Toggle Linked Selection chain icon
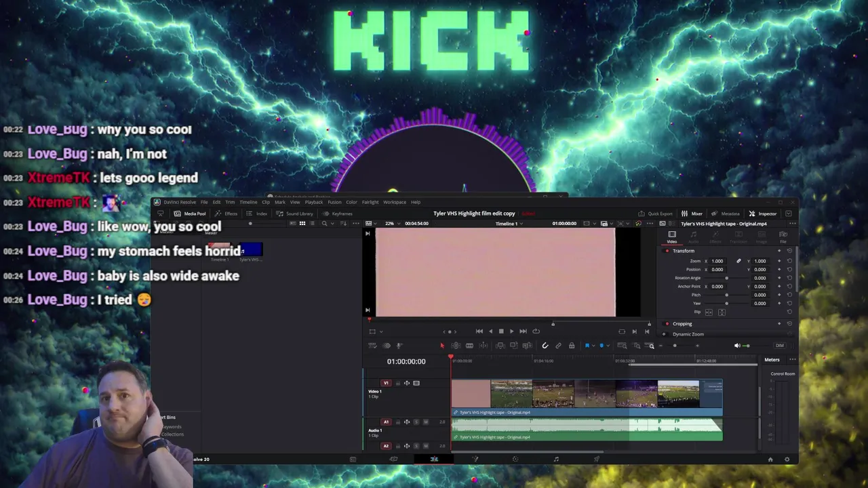The width and height of the screenshot is (868, 488). click(x=558, y=346)
